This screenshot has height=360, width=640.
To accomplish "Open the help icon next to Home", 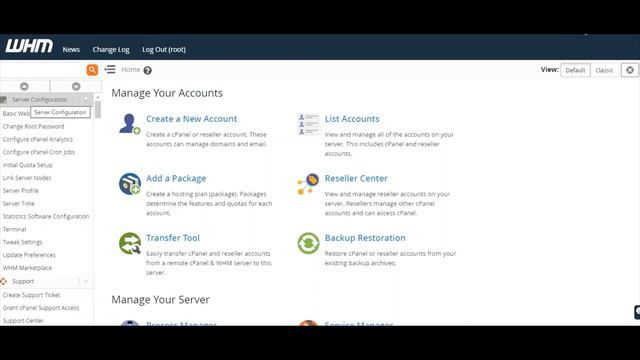I will click(148, 70).
